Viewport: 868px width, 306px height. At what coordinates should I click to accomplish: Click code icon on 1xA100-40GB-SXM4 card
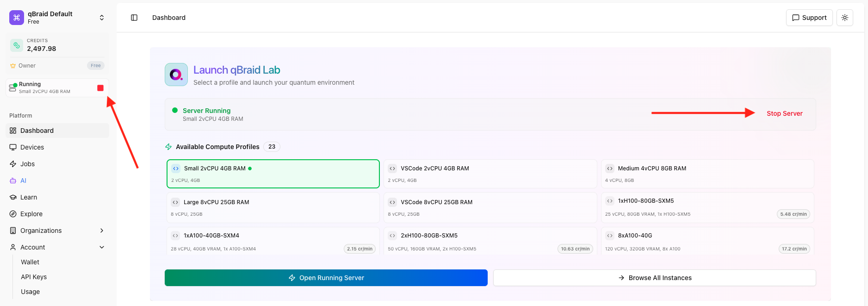click(x=175, y=236)
